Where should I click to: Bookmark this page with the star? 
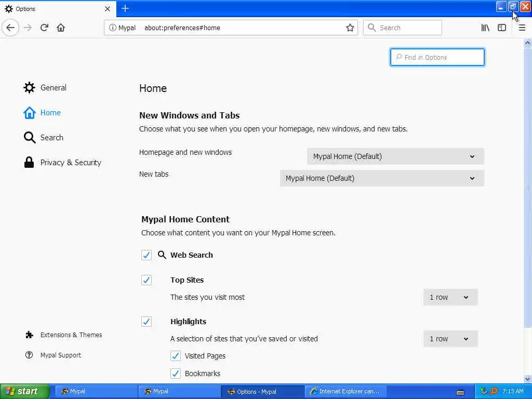pyautogui.click(x=350, y=28)
